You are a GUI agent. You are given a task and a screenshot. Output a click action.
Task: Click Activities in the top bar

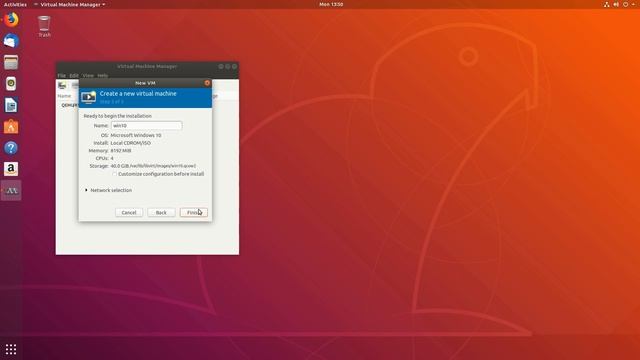(15, 4)
